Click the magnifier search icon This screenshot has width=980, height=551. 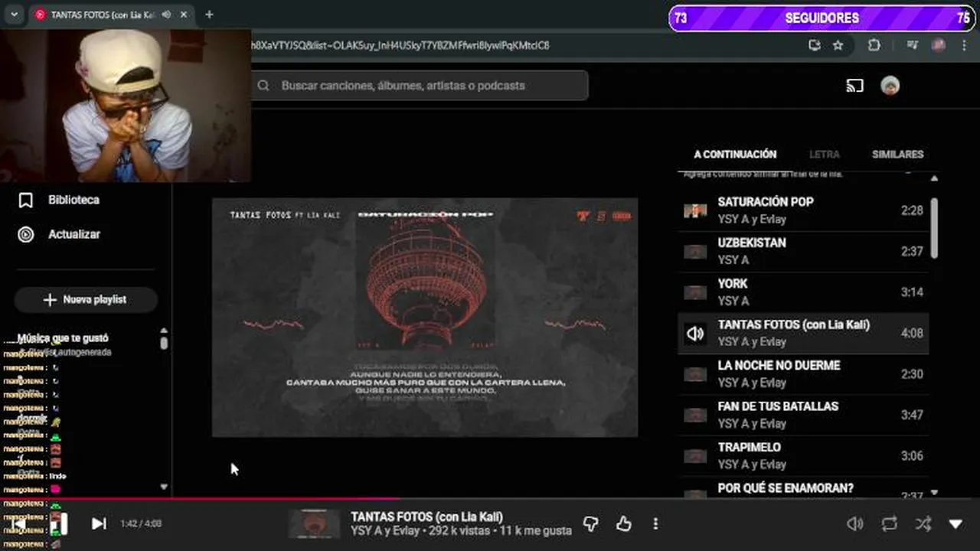[263, 86]
